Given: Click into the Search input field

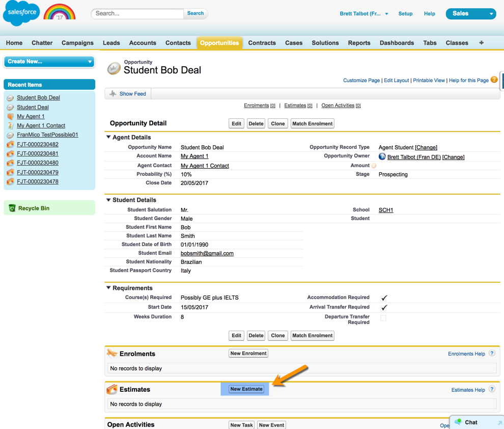Looking at the screenshot, I should 137,14.
